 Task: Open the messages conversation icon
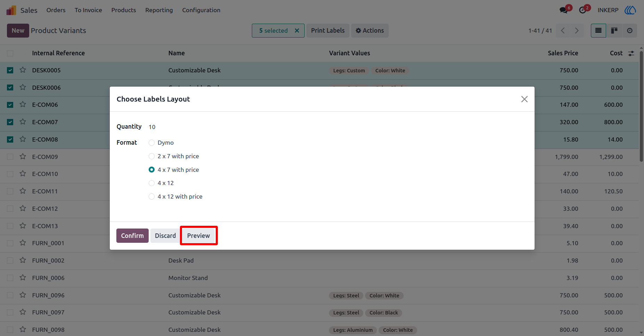point(564,10)
